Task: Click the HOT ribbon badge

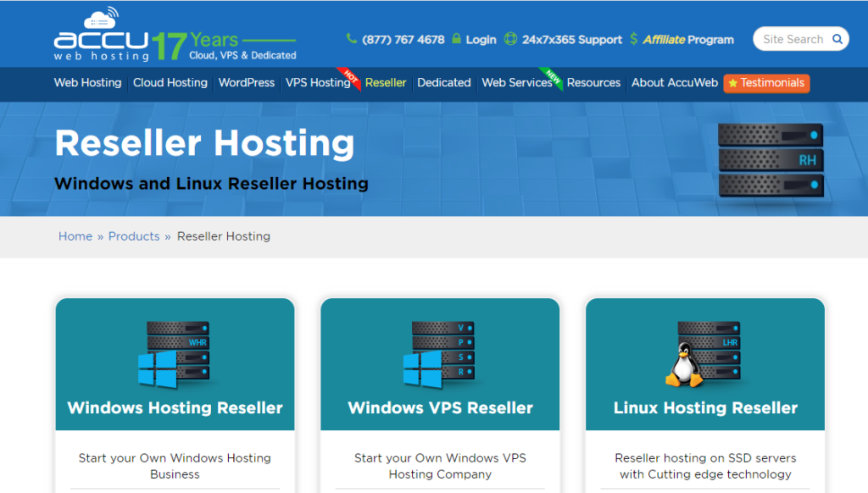Action: [350, 77]
